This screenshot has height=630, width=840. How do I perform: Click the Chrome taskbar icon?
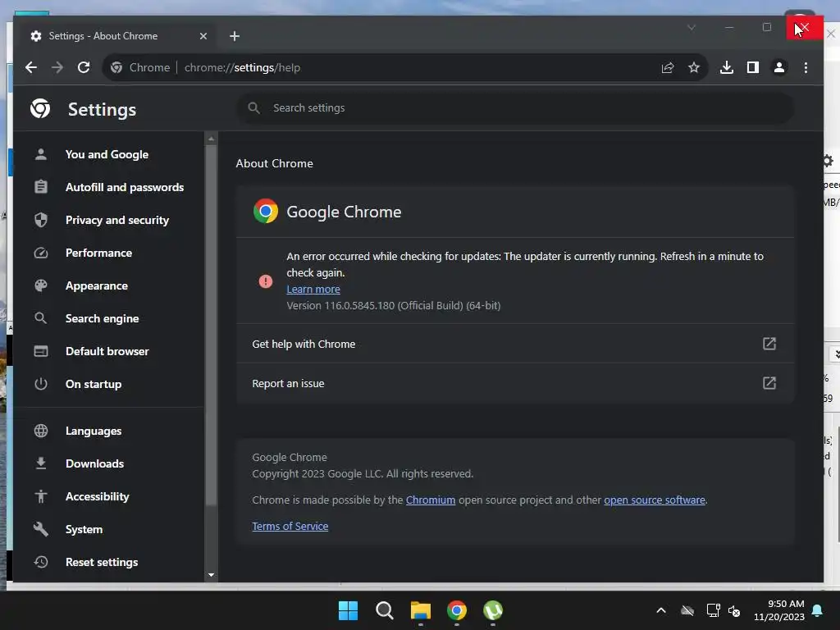point(457,610)
